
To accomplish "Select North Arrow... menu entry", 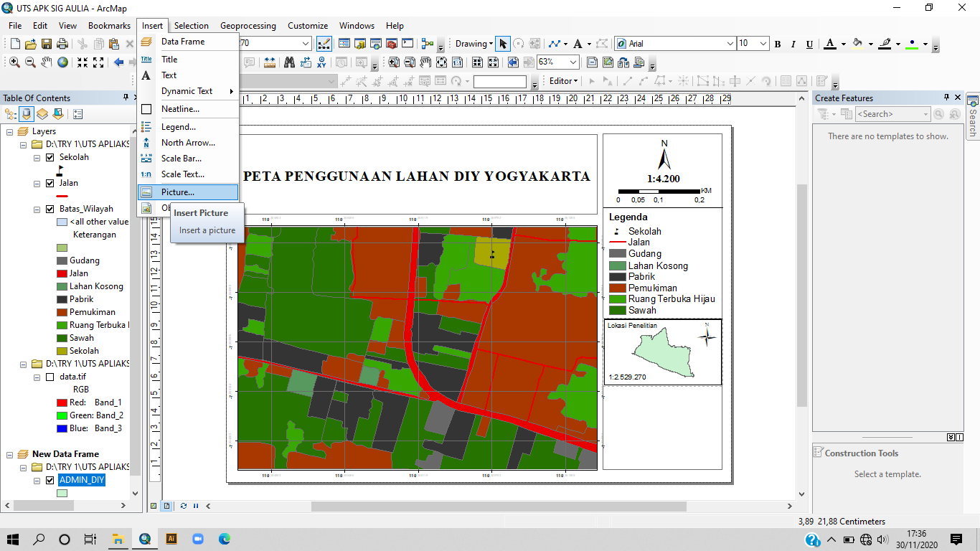I will (187, 143).
